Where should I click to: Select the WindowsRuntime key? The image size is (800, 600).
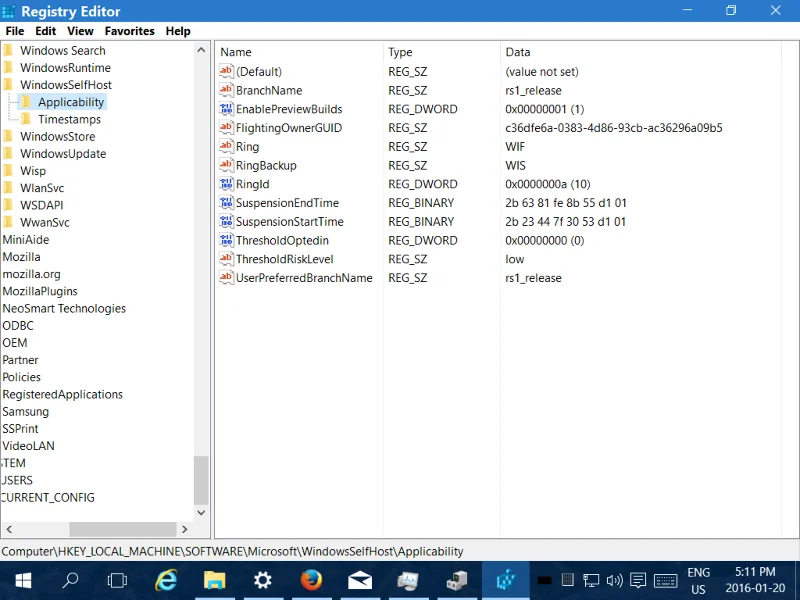click(65, 67)
